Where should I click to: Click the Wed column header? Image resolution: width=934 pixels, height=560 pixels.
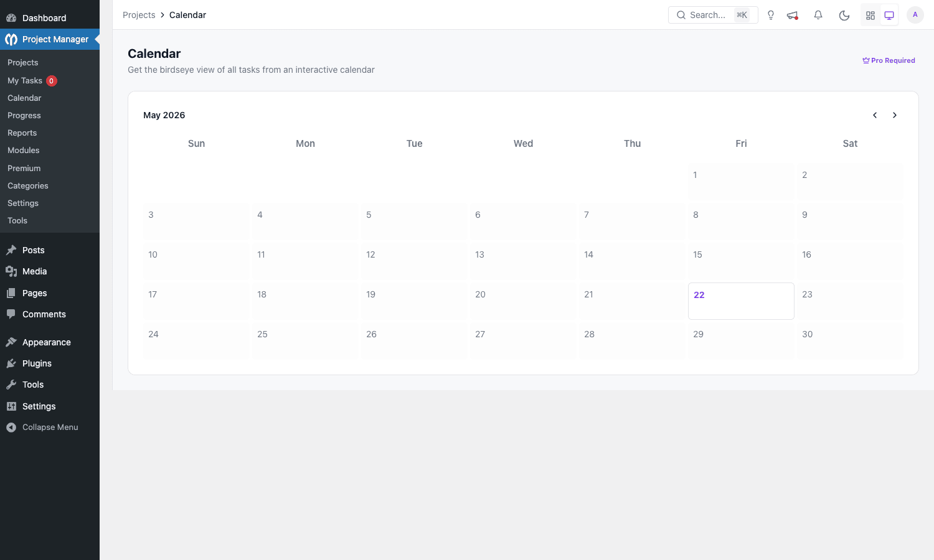click(x=523, y=144)
